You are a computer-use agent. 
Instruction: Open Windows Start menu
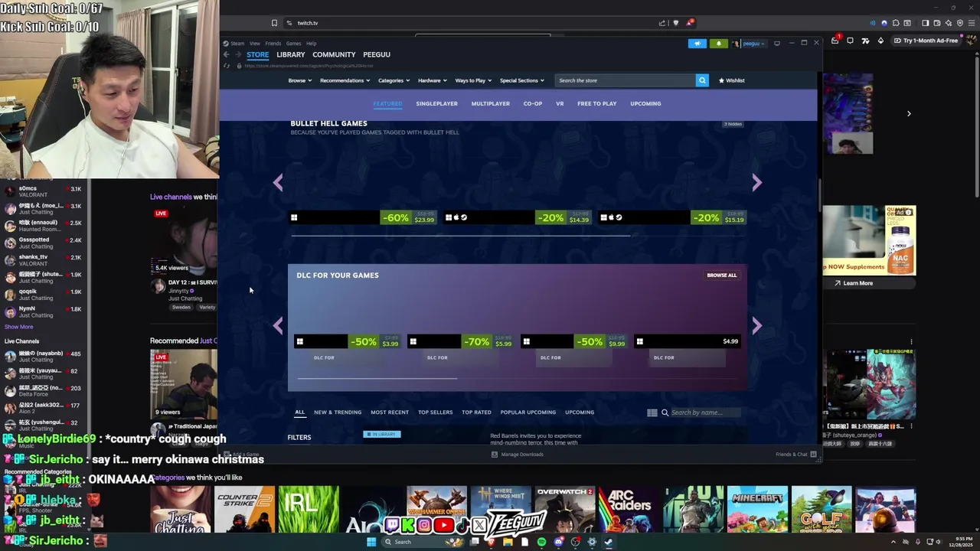point(371,542)
